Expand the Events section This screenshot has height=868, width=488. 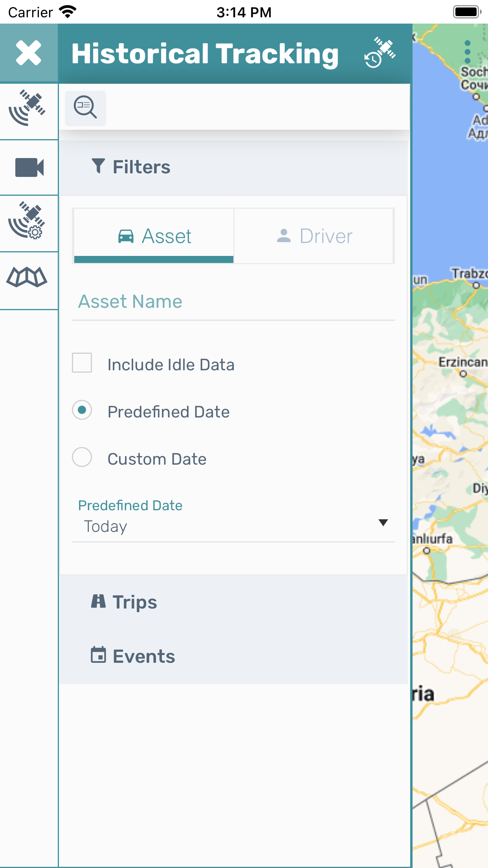[x=233, y=656]
